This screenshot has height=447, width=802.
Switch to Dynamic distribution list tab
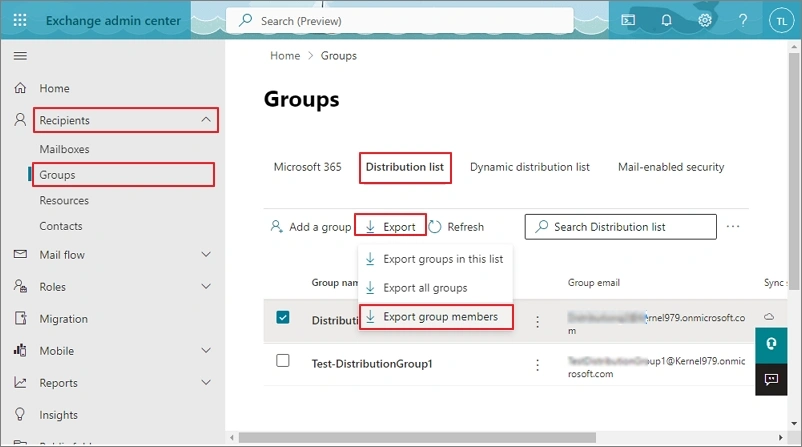point(529,167)
